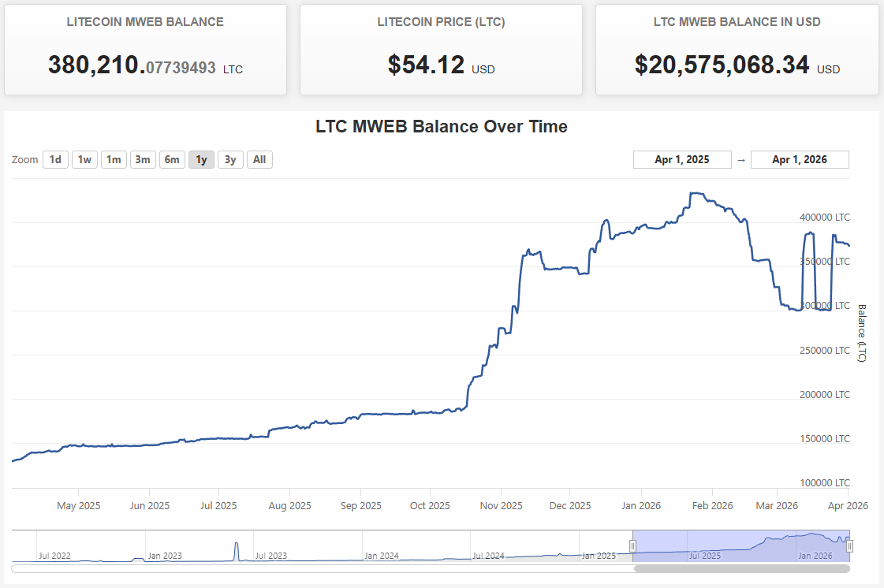The image size is (884, 588).
Task: Click the May 2025 axis label
Action: (x=78, y=506)
